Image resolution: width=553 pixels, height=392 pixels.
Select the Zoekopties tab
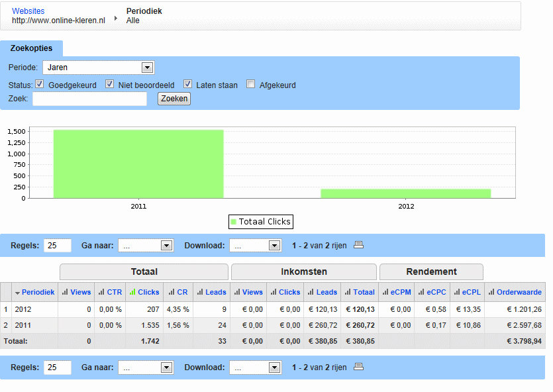31,48
